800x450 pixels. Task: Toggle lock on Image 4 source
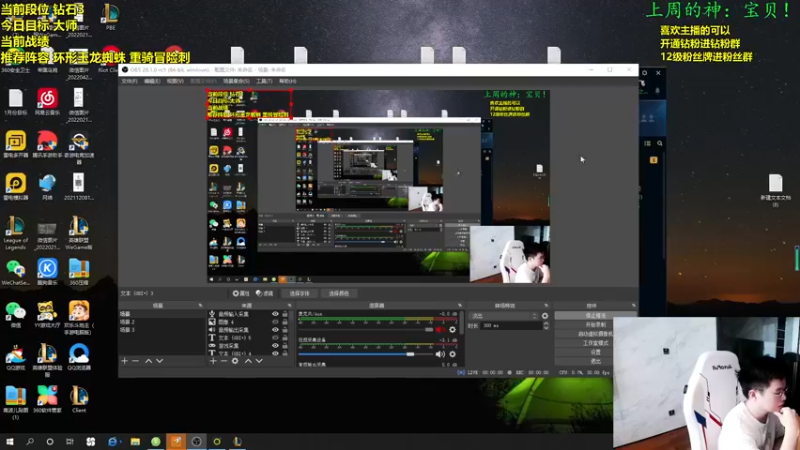coord(285,322)
